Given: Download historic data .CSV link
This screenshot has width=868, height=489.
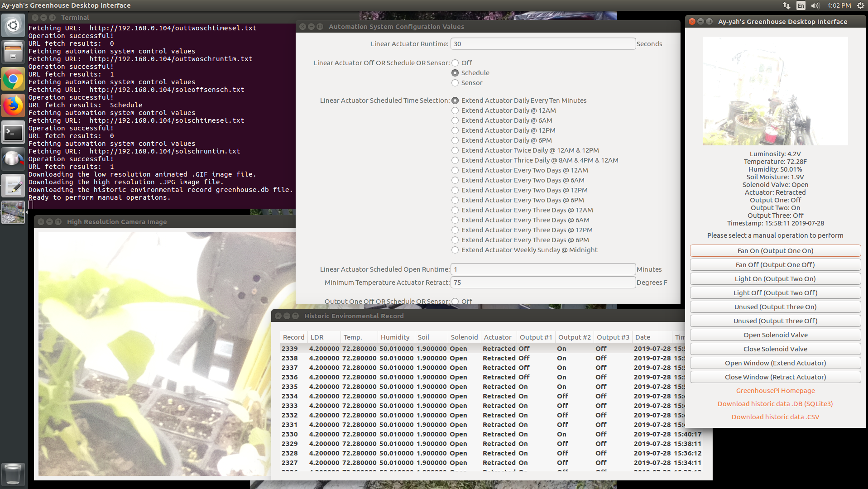Looking at the screenshot, I should [775, 417].
